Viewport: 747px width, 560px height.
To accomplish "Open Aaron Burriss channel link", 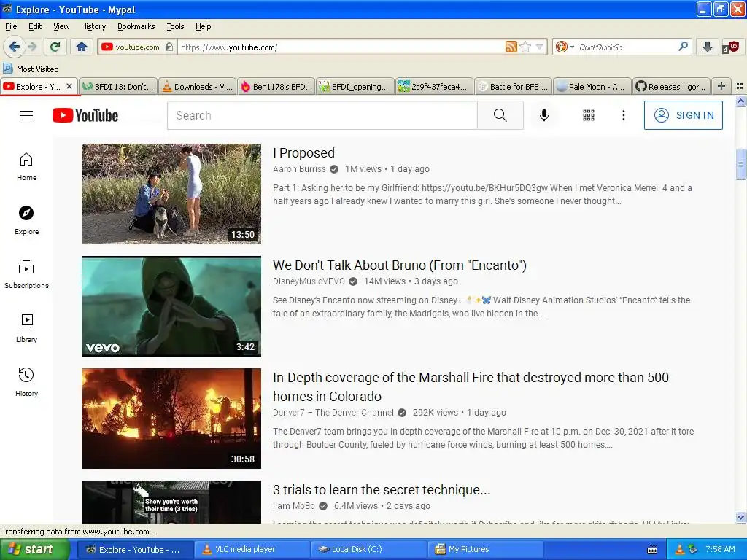I will pos(299,169).
